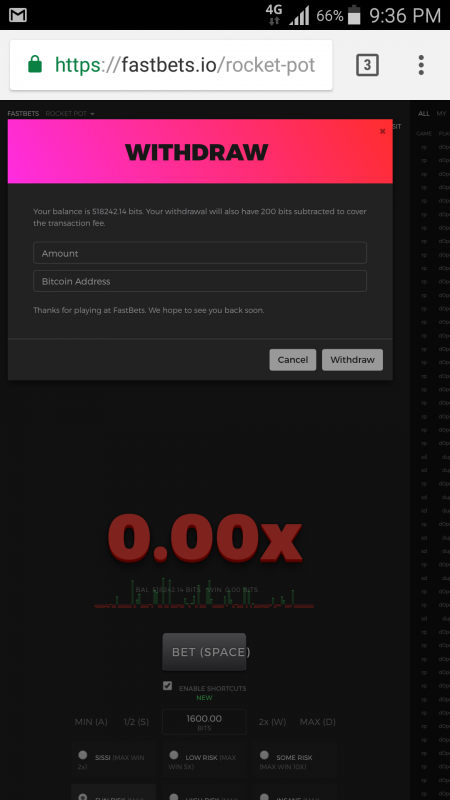Click the Cancel button
The height and width of the screenshot is (800, 450).
point(293,360)
